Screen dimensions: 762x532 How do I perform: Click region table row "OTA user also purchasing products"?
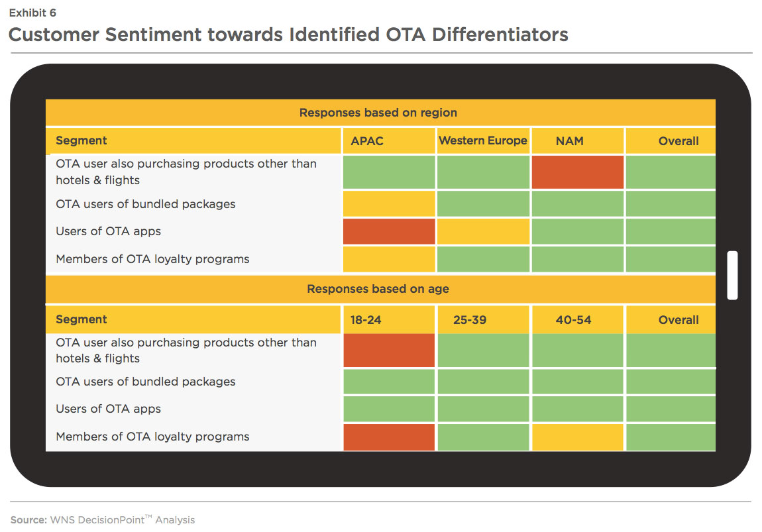pos(380,172)
